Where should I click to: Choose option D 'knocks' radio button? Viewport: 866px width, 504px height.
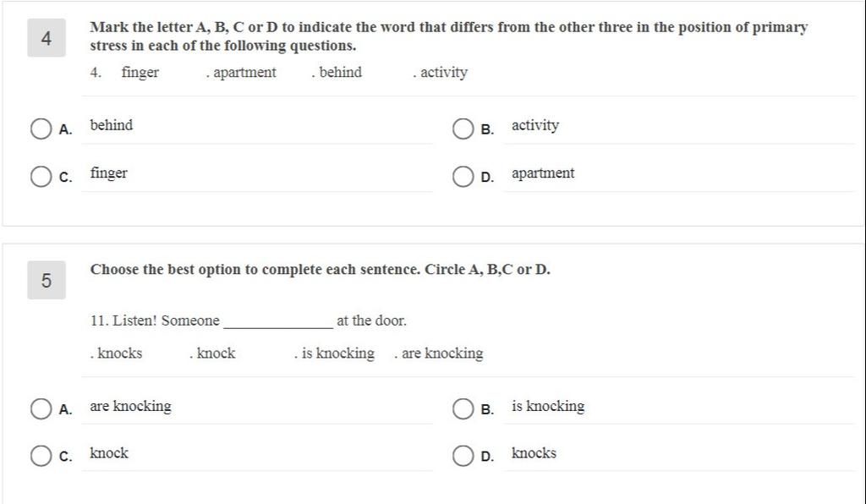[x=463, y=456]
